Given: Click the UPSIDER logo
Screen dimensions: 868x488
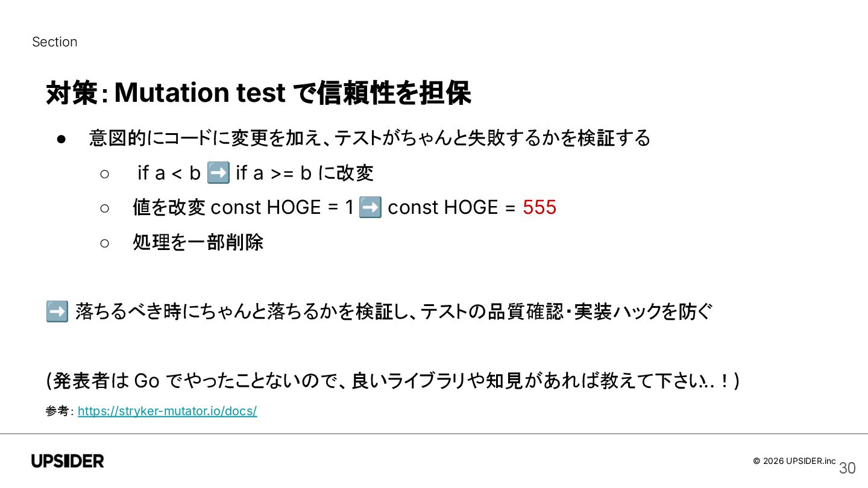Looking at the screenshot, I should (68, 461).
